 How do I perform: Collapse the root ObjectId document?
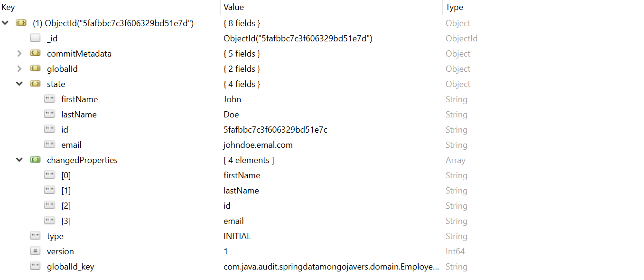click(x=5, y=23)
